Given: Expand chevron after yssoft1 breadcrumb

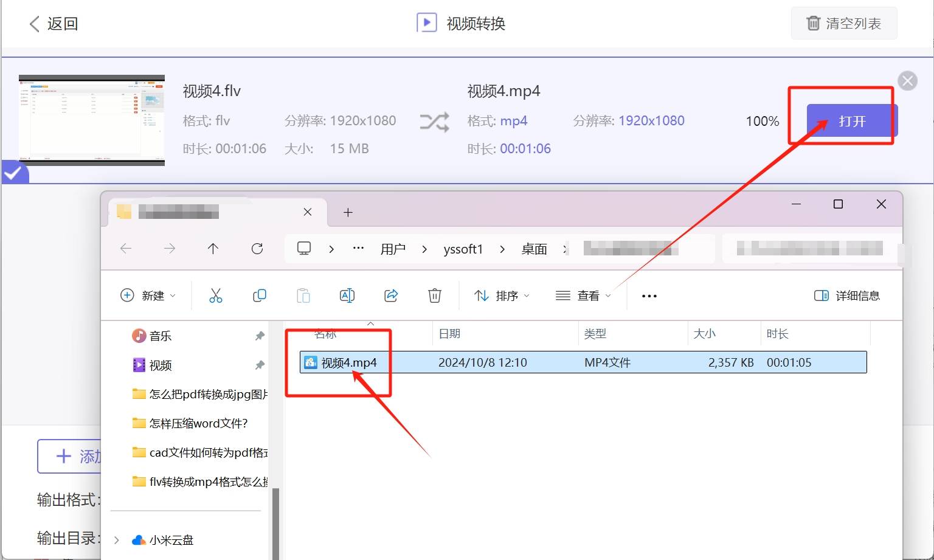Looking at the screenshot, I should point(502,249).
